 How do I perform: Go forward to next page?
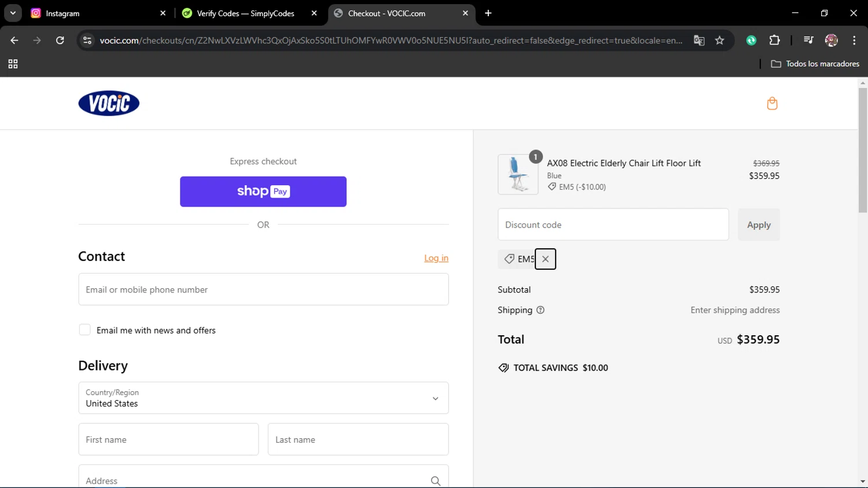click(x=37, y=41)
